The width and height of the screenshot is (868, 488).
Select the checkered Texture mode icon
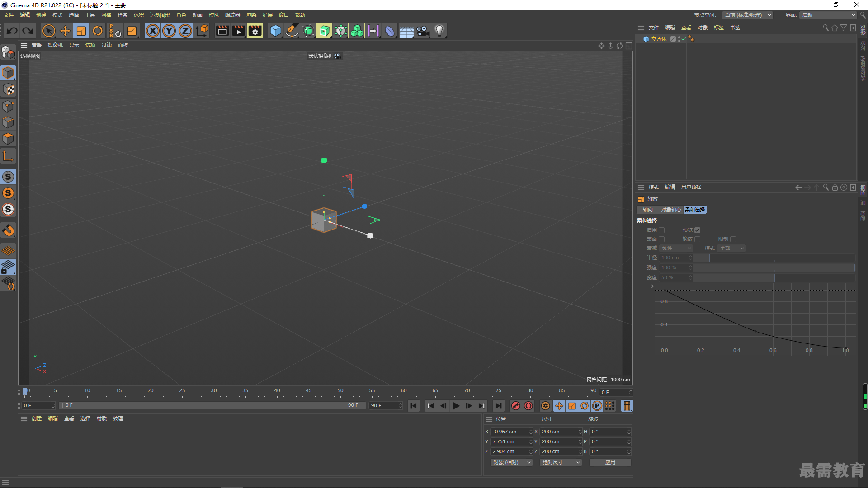tap(8, 89)
